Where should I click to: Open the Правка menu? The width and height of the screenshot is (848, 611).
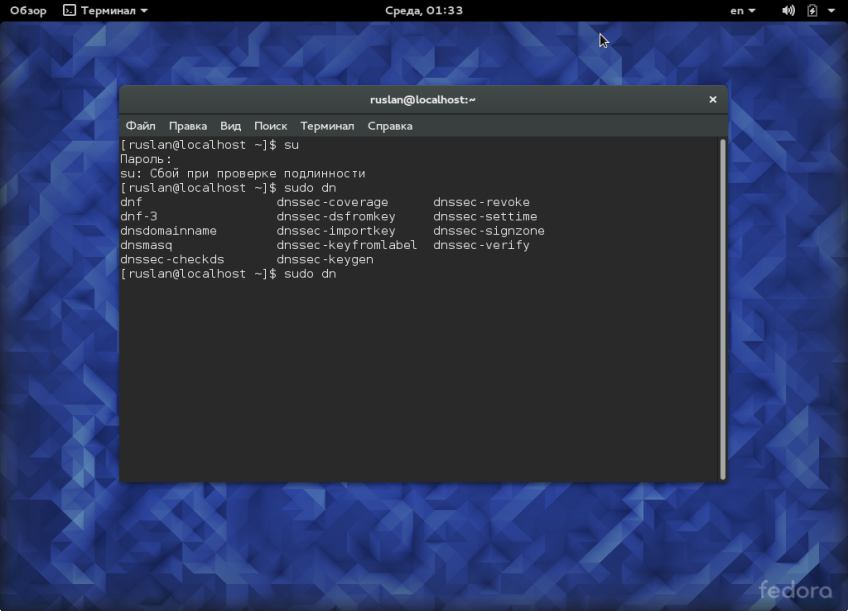(x=188, y=126)
